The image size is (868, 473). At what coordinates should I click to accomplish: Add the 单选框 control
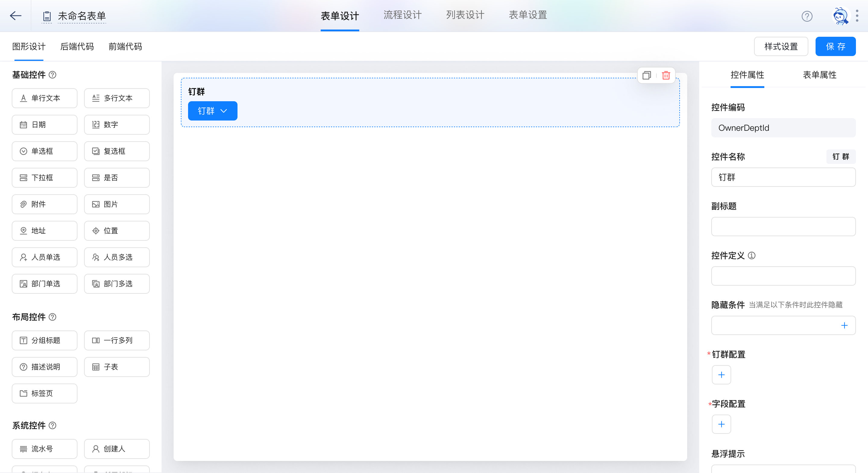pos(45,151)
